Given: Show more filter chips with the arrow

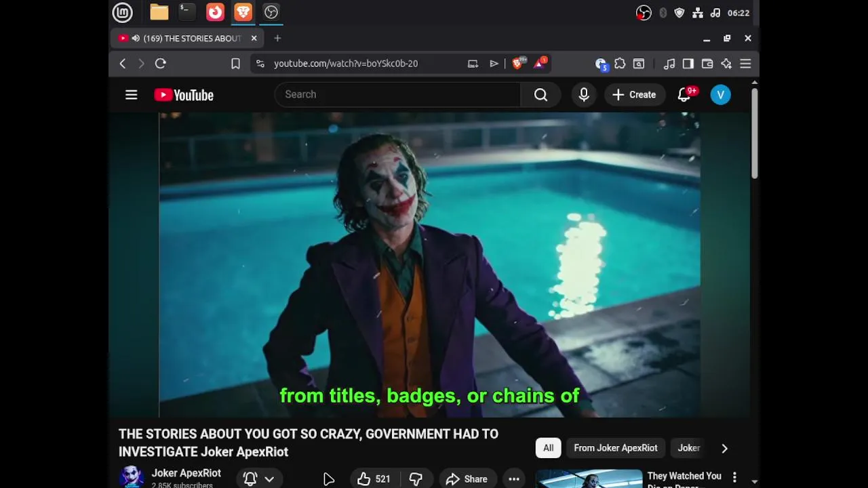Looking at the screenshot, I should click(x=724, y=448).
